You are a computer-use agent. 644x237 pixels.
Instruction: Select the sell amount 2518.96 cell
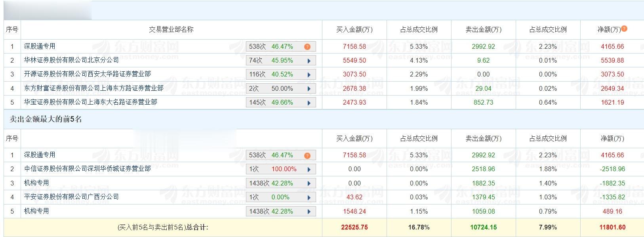point(484,169)
